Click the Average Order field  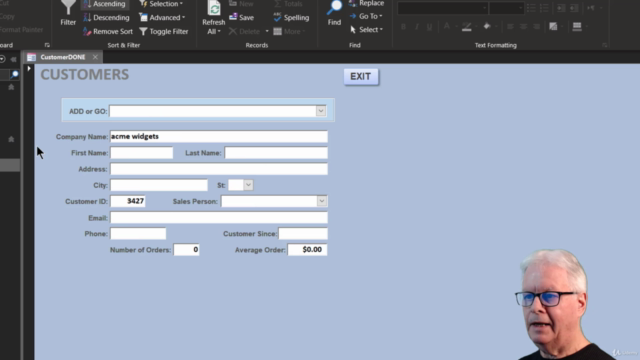307,249
